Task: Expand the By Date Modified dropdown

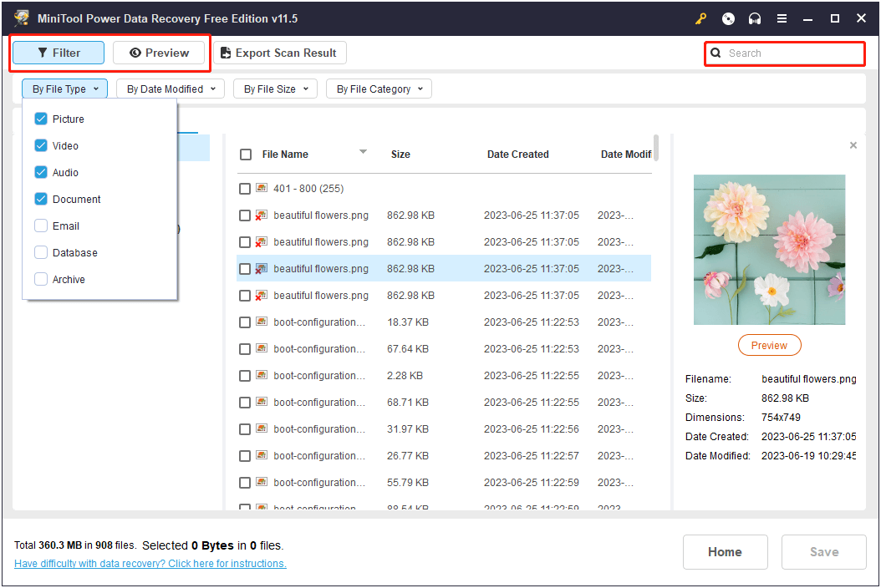Action: (x=171, y=89)
